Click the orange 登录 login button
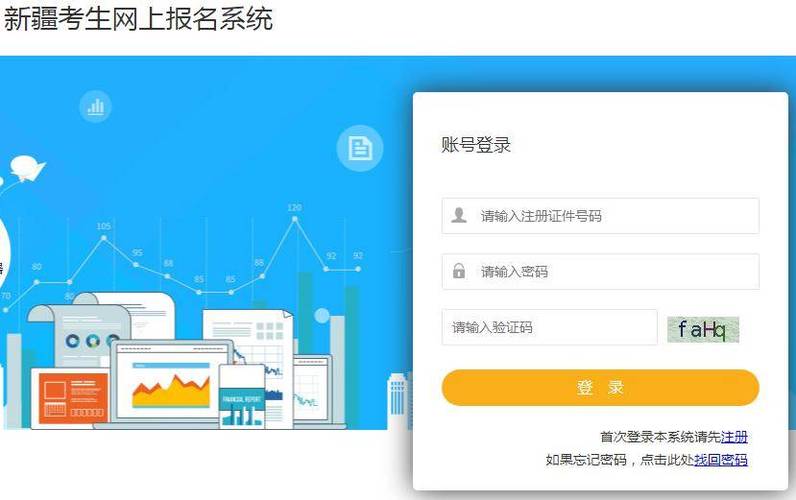The image size is (796, 500). tap(601, 387)
